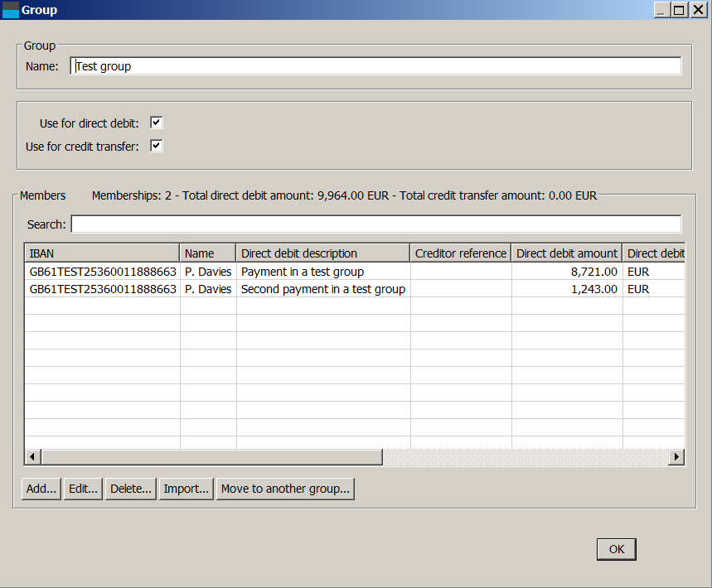Click the Edit... button

coord(83,489)
